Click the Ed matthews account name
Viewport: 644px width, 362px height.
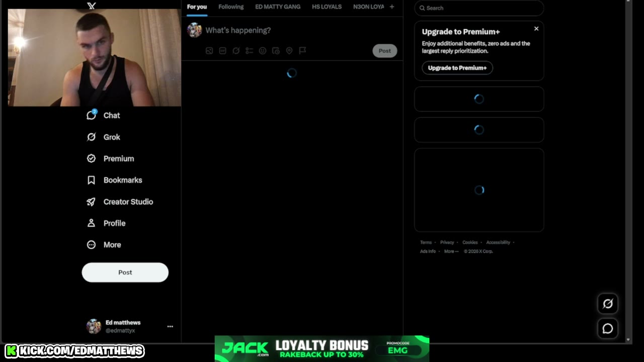123,323
